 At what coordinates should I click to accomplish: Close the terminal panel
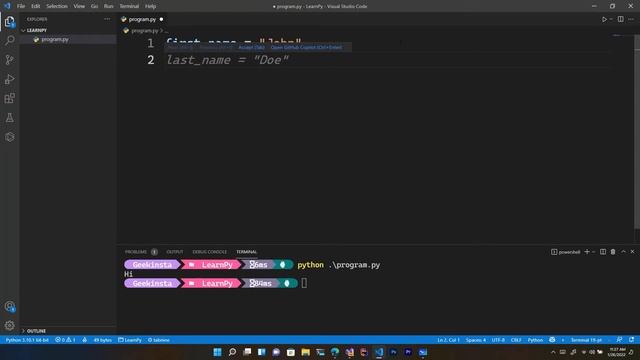pos(632,252)
